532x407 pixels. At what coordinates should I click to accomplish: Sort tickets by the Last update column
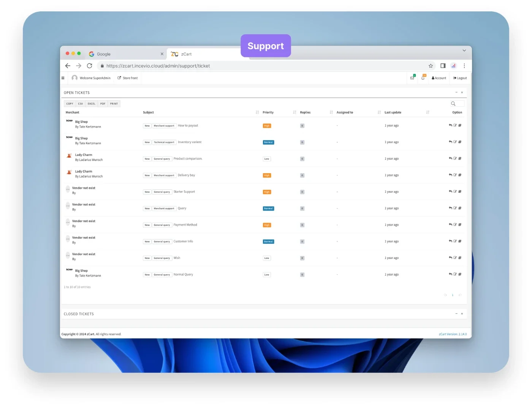click(428, 112)
